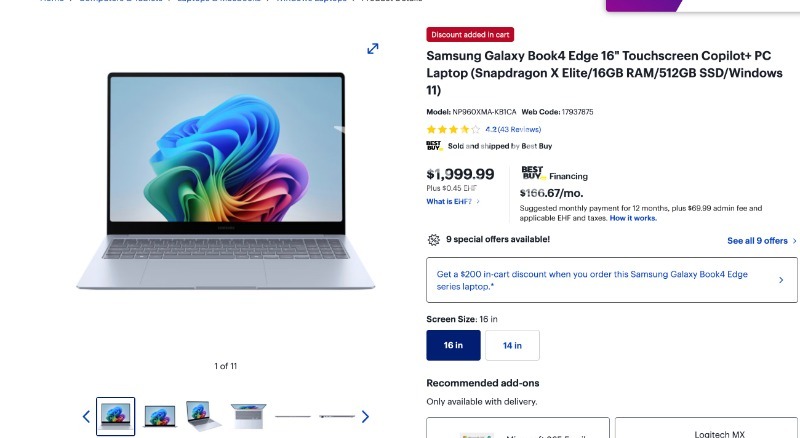Click the star rating icons
The image size is (800, 438).
(x=453, y=129)
